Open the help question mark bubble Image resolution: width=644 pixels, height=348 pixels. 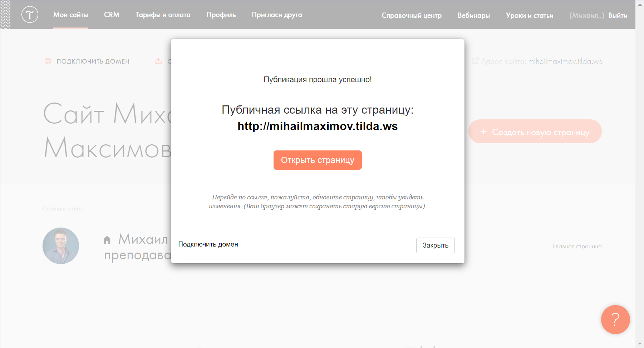tap(615, 319)
